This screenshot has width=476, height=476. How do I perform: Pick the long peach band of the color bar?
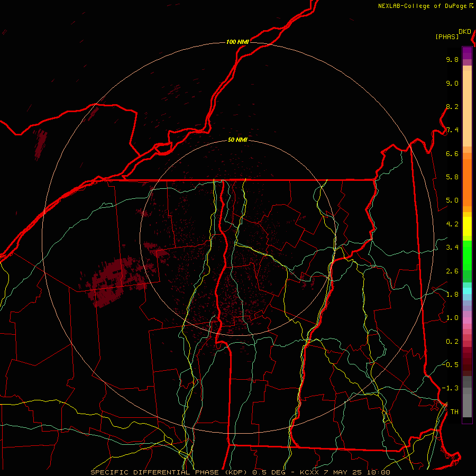(x=467, y=108)
